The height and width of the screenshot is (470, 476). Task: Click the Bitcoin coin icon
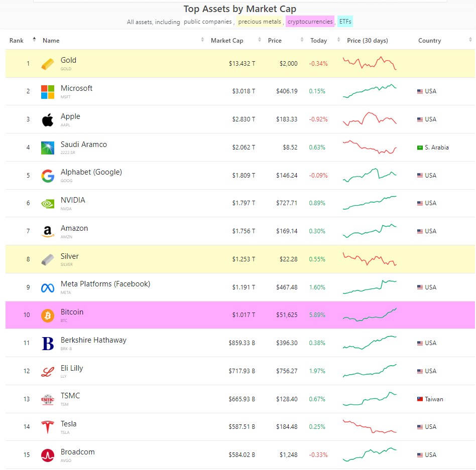coord(48,316)
